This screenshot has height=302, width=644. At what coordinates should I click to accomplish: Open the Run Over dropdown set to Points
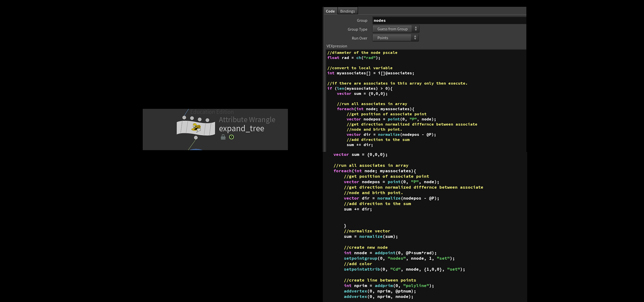(396, 38)
